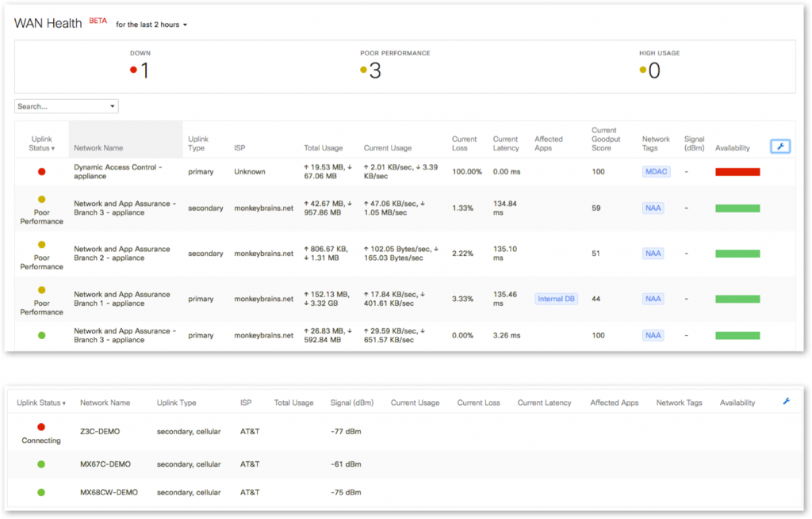Open the column settings wrench in WAN Health table

[x=780, y=147]
